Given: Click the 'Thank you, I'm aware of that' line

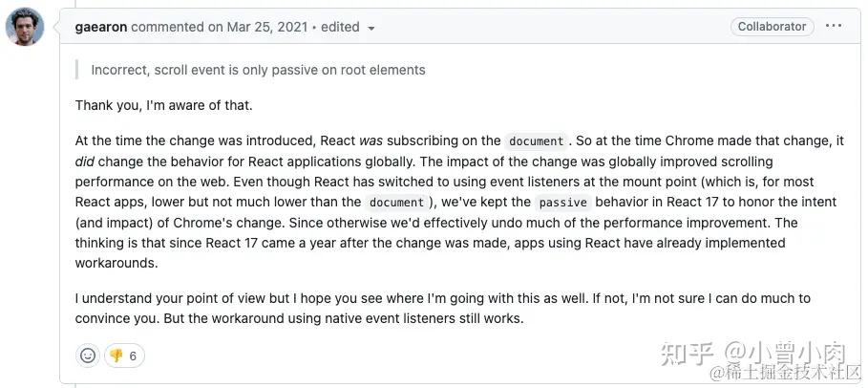Looking at the screenshot, I should [x=164, y=105].
